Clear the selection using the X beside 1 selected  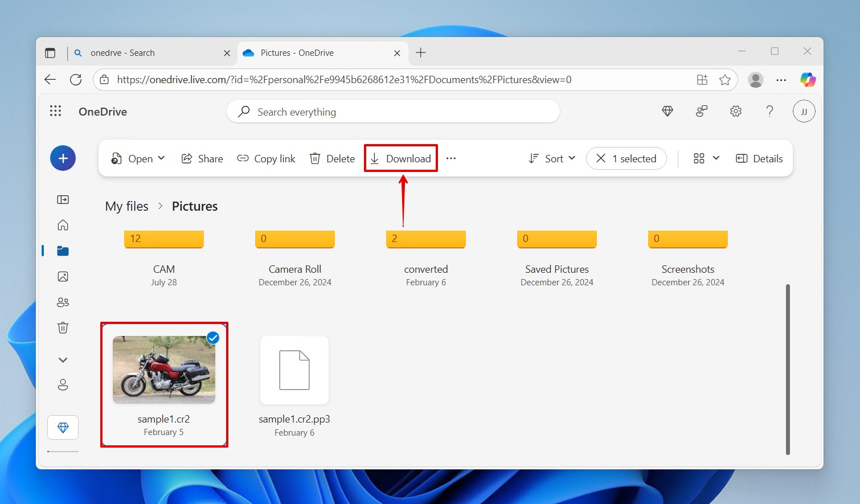pyautogui.click(x=600, y=158)
